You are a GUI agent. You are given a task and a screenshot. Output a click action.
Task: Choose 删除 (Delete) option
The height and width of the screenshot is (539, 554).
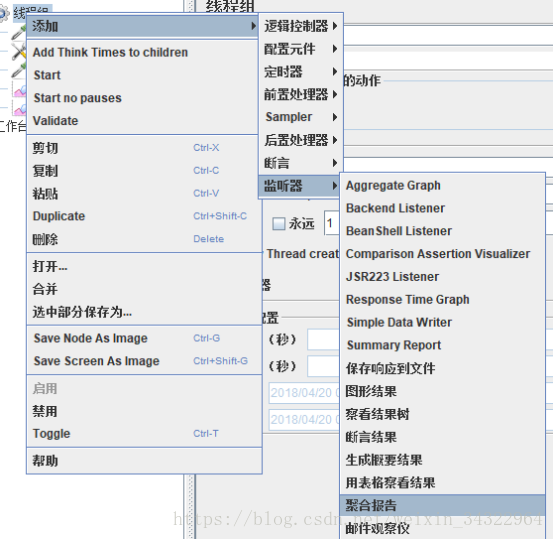144,239
